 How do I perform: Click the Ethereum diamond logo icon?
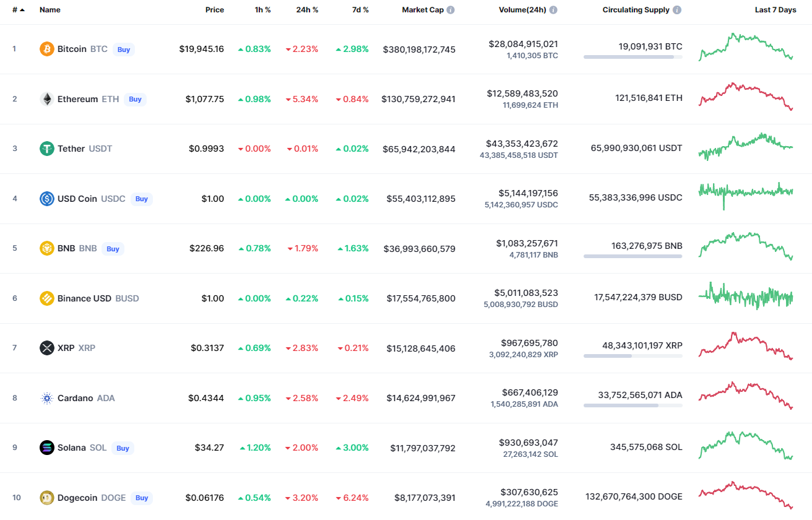coord(47,99)
